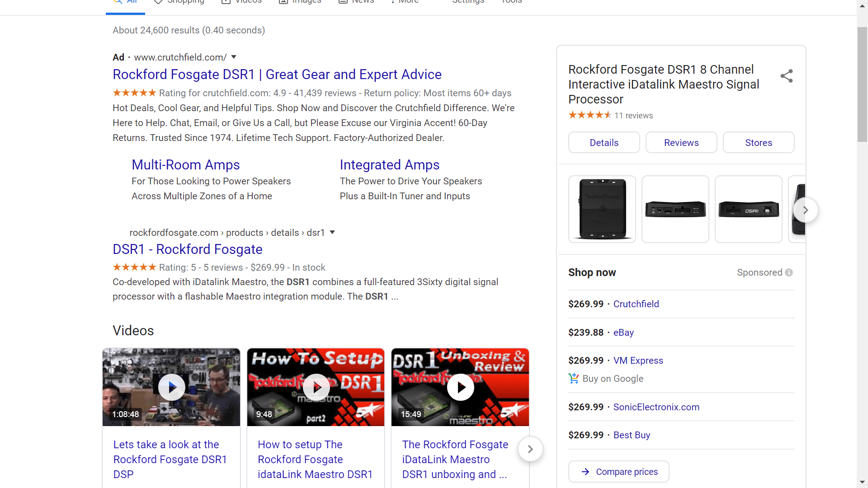Open the Best Buy store link
This screenshot has height=488, width=868.
click(632, 435)
